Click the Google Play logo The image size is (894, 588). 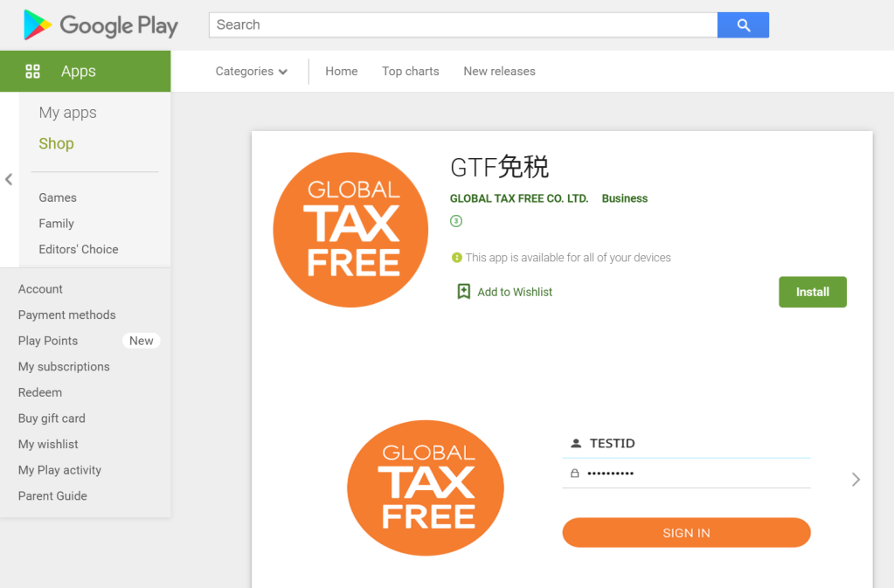coord(100,25)
